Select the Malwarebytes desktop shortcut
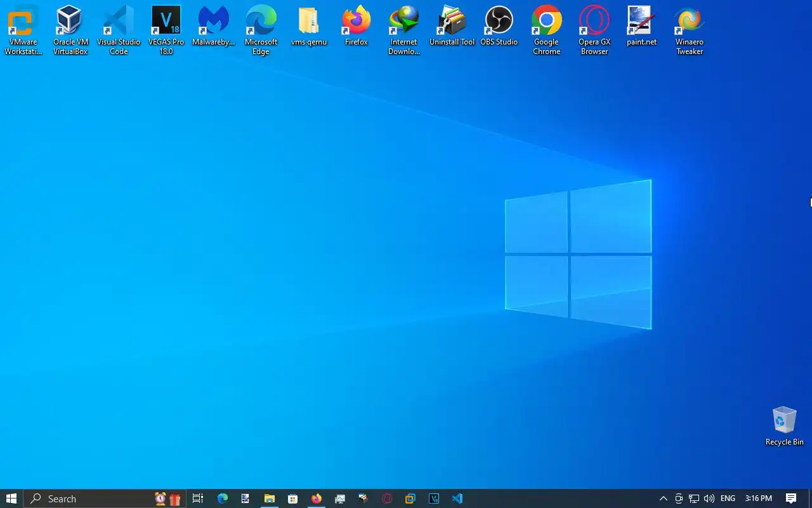Image resolution: width=812 pixels, height=508 pixels. point(214,26)
